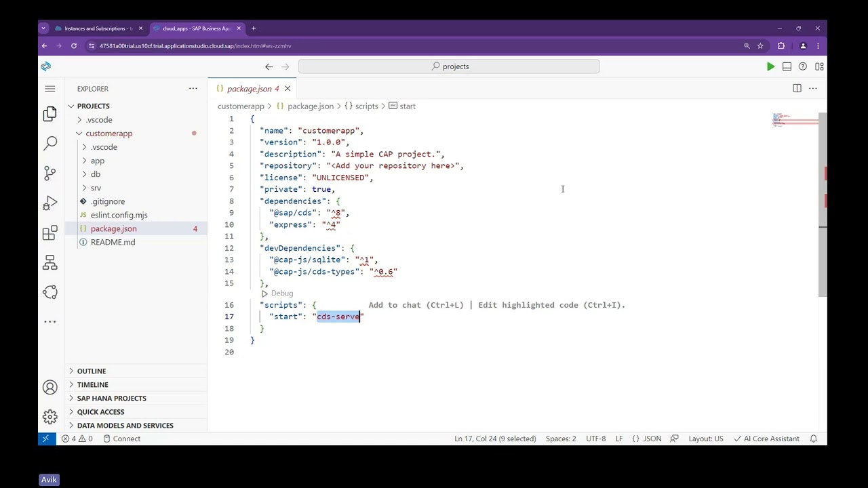Expand the TIMELINE section
868x488 pixels.
(x=93, y=384)
